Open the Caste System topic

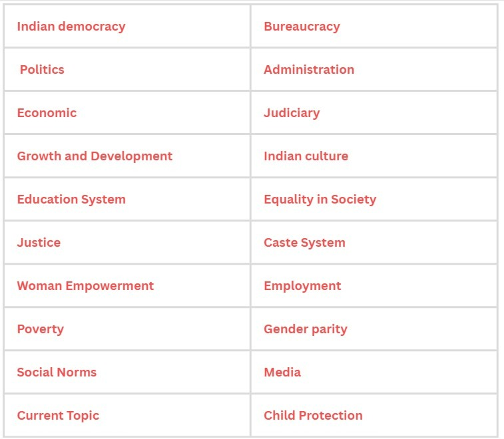point(304,243)
